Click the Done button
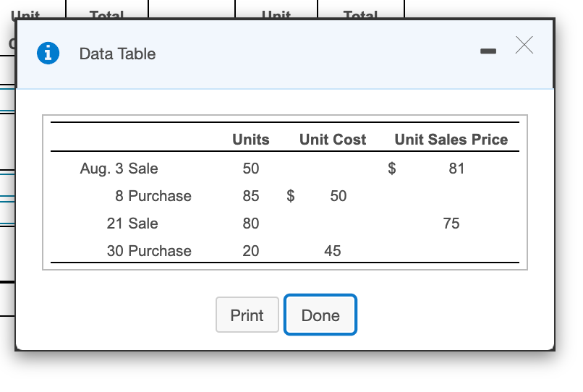 (320, 315)
